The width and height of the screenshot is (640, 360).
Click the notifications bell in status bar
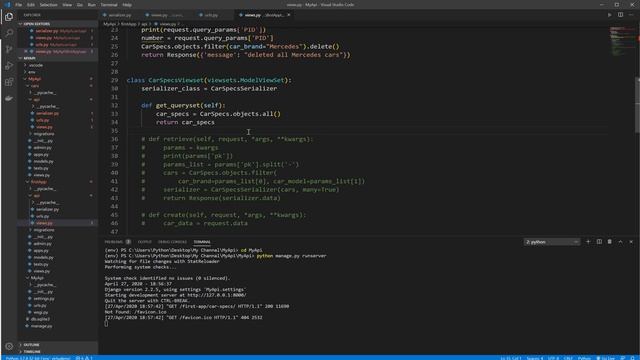pos(632,358)
